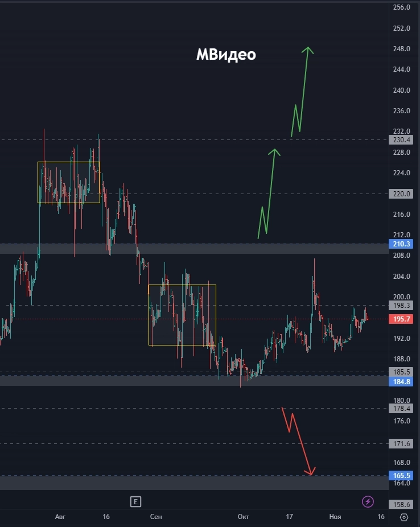
Task: Click the upper green arrow drawing
Action: pyautogui.click(x=303, y=92)
